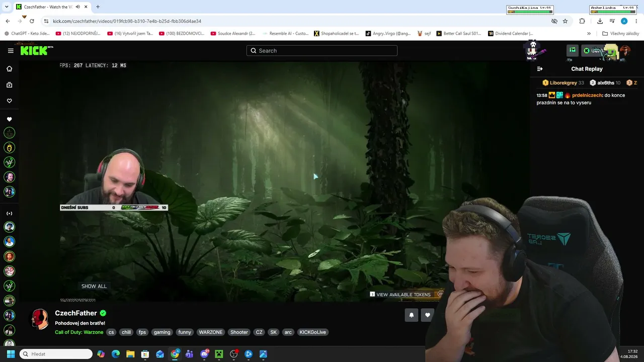Click the recommended live channels icon
644x362 pixels.
9,213
